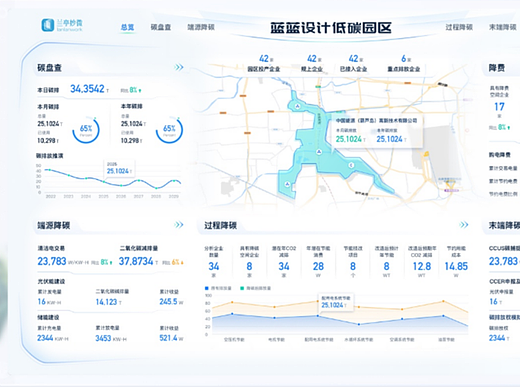Click the orange 6% change indicator

[177, 262]
